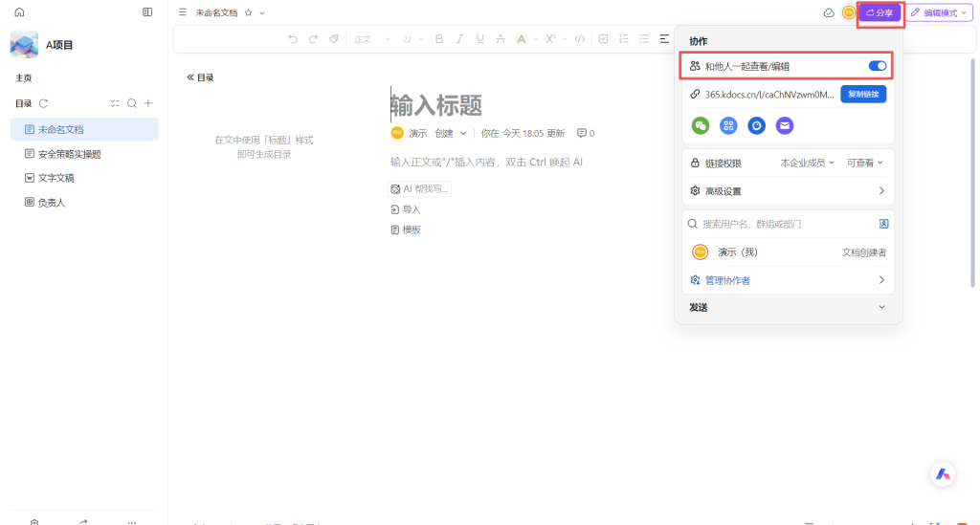Click the 输入标题 title field
980x525 pixels.
[436, 105]
